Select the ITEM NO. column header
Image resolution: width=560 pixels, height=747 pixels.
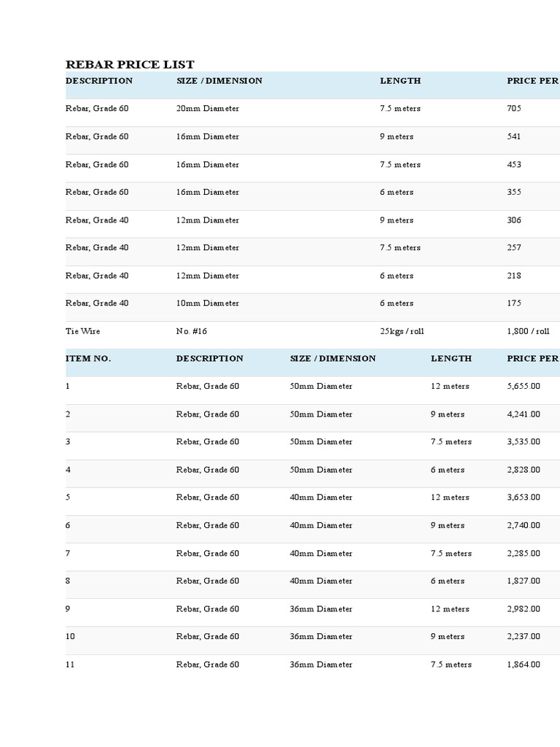[x=88, y=358]
